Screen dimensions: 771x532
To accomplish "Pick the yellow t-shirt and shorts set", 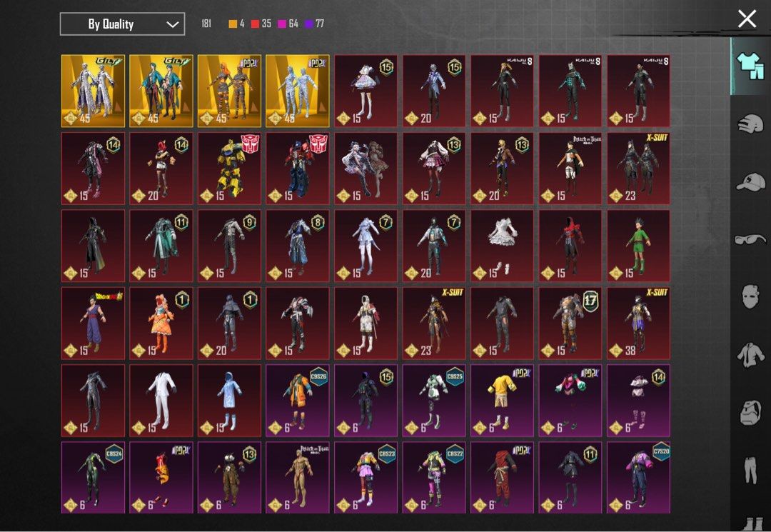I will point(502,400).
